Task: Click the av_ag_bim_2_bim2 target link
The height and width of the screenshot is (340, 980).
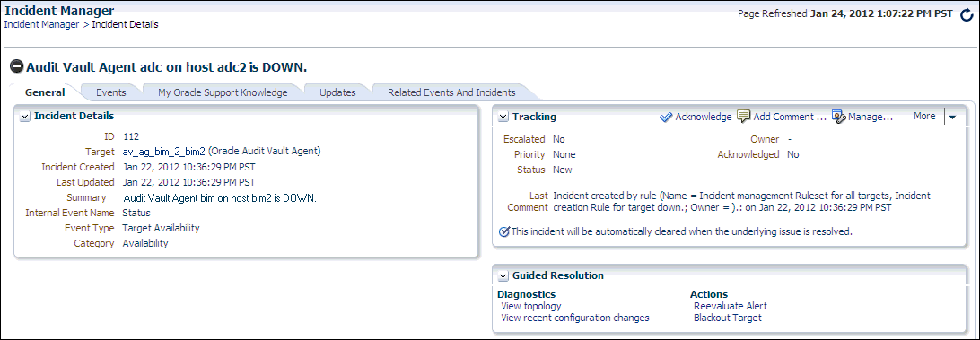Action: [163, 152]
